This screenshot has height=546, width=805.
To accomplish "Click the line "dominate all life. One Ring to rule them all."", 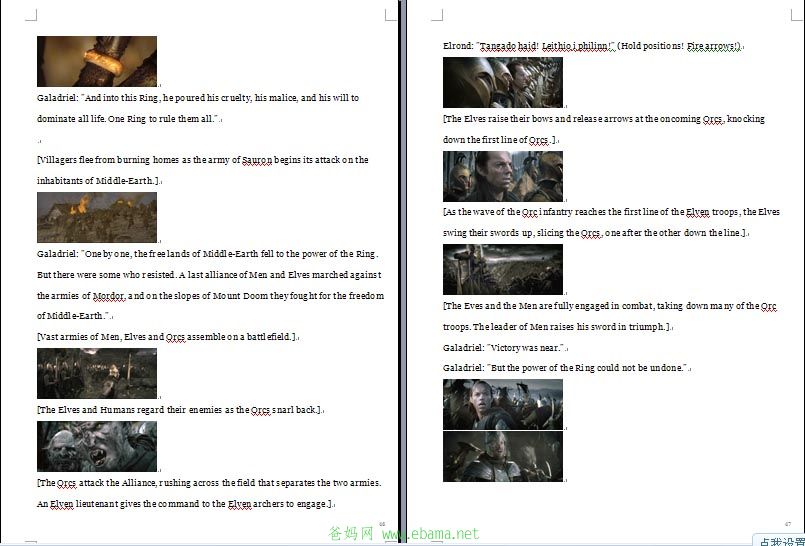I will [127, 119].
